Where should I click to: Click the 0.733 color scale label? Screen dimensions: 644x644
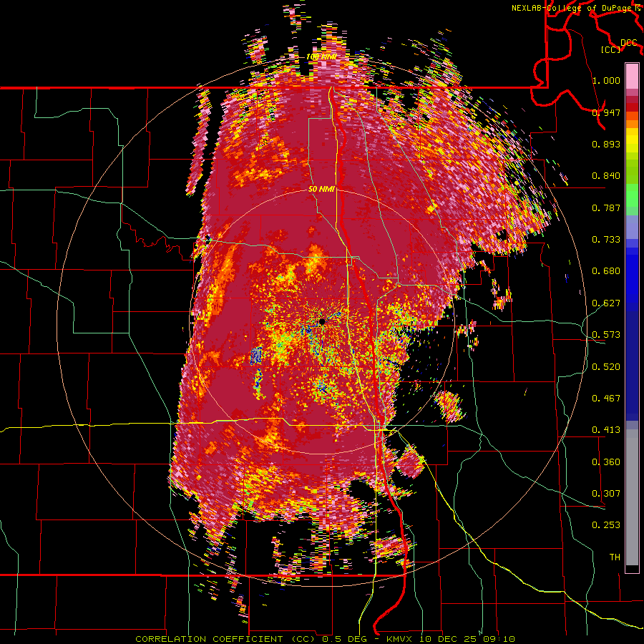pyautogui.click(x=606, y=240)
